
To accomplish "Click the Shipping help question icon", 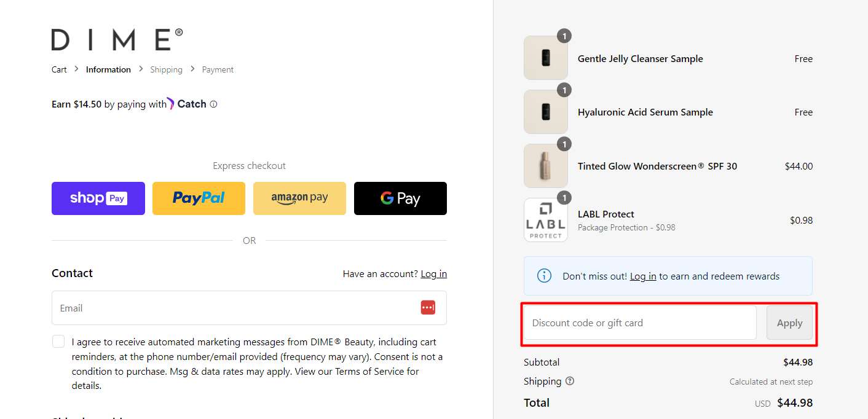I will point(570,381).
